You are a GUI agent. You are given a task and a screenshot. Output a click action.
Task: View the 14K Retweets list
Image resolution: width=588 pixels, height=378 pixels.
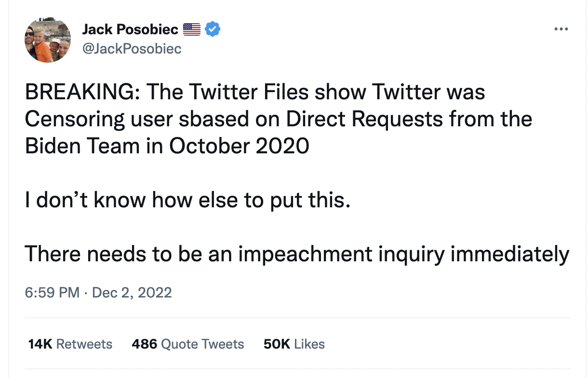[x=70, y=344]
